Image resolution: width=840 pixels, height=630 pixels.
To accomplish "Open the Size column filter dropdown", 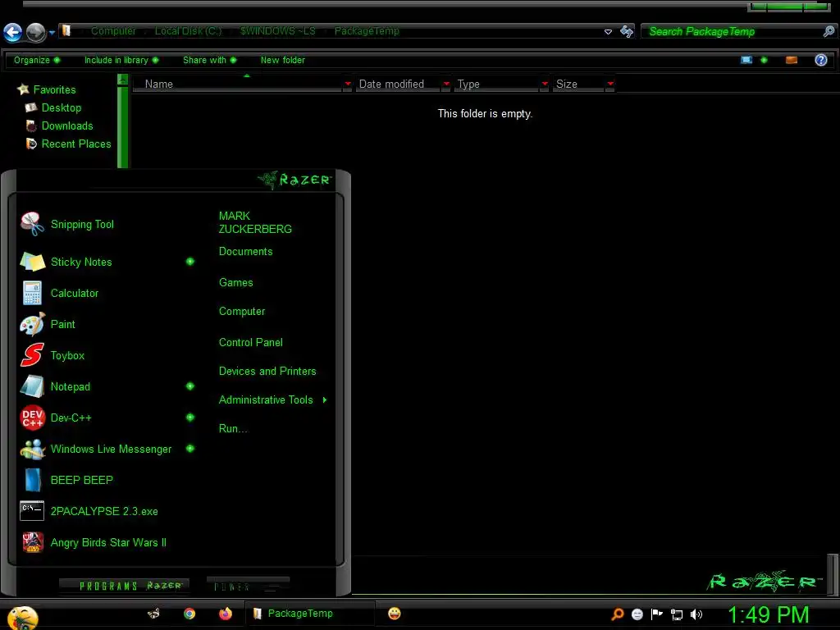I will (610, 84).
